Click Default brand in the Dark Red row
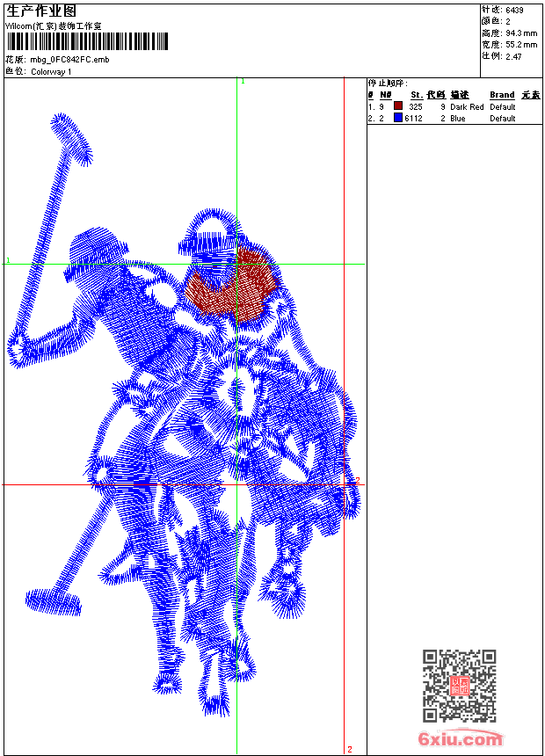 (503, 106)
